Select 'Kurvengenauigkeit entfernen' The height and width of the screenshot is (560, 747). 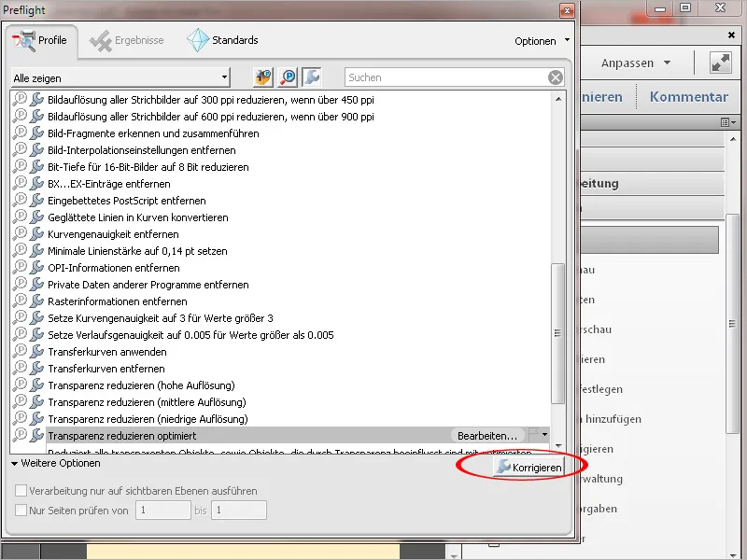tap(113, 234)
